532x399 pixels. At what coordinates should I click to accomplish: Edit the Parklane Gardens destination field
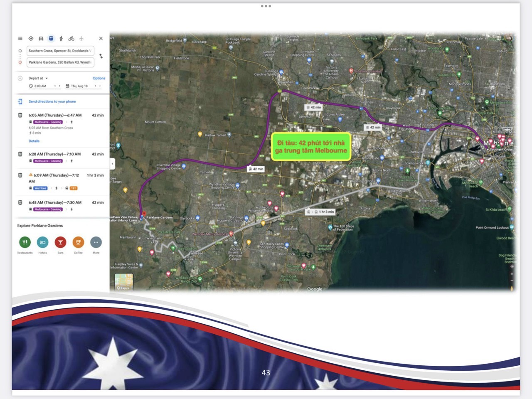click(x=60, y=62)
